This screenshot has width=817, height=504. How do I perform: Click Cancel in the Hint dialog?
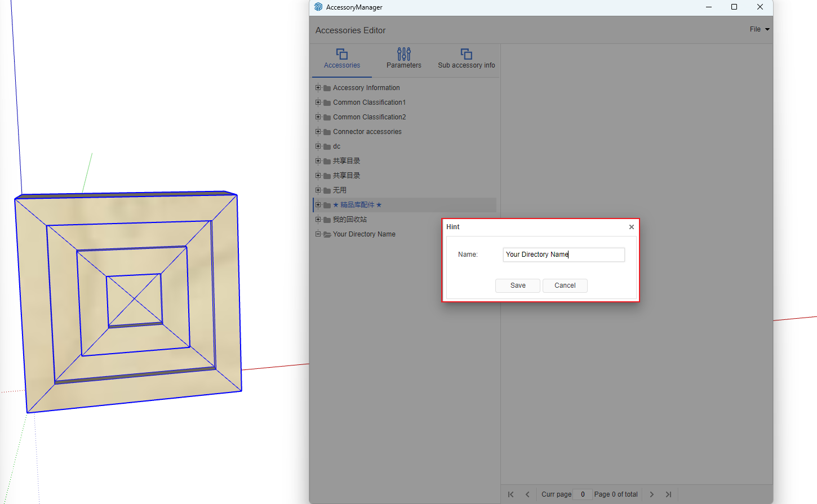point(565,286)
